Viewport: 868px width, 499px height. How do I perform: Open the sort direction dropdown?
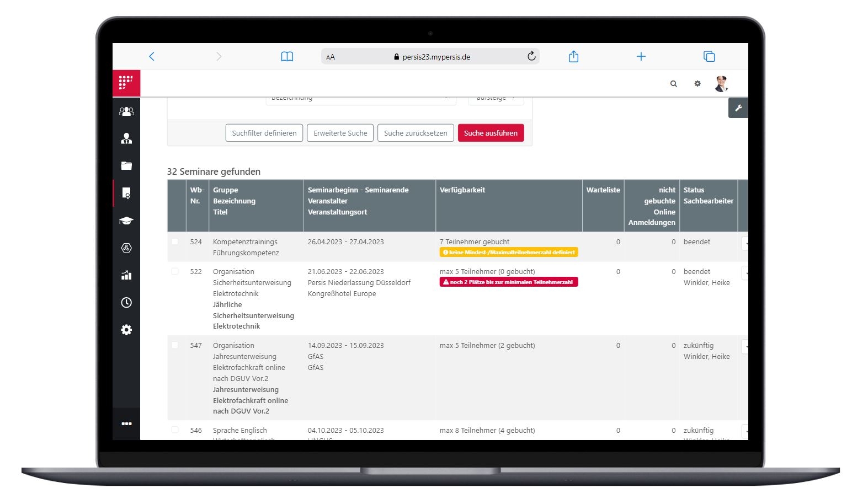pyautogui.click(x=496, y=100)
